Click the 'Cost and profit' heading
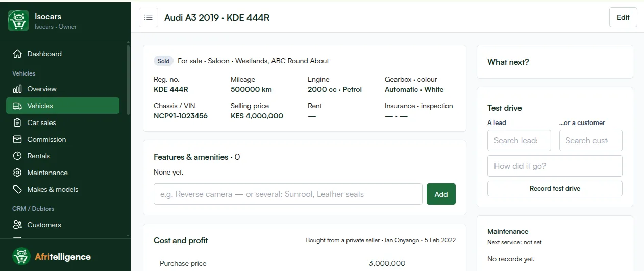This screenshot has height=271, width=644. coord(181,240)
